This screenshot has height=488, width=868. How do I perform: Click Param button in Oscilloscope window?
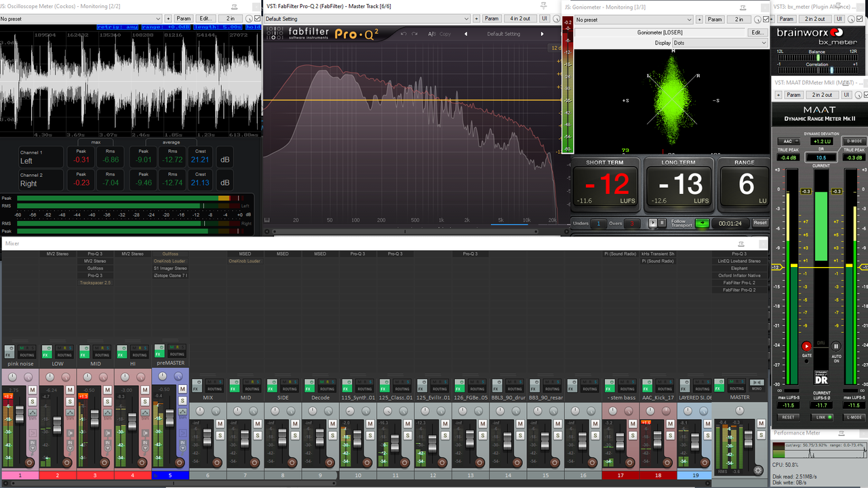click(184, 19)
